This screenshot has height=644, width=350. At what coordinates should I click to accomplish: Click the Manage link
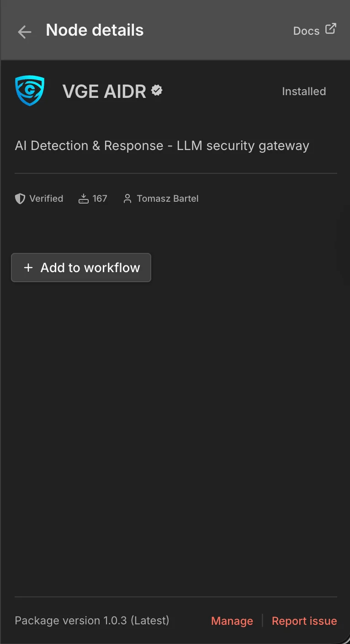coord(232,621)
